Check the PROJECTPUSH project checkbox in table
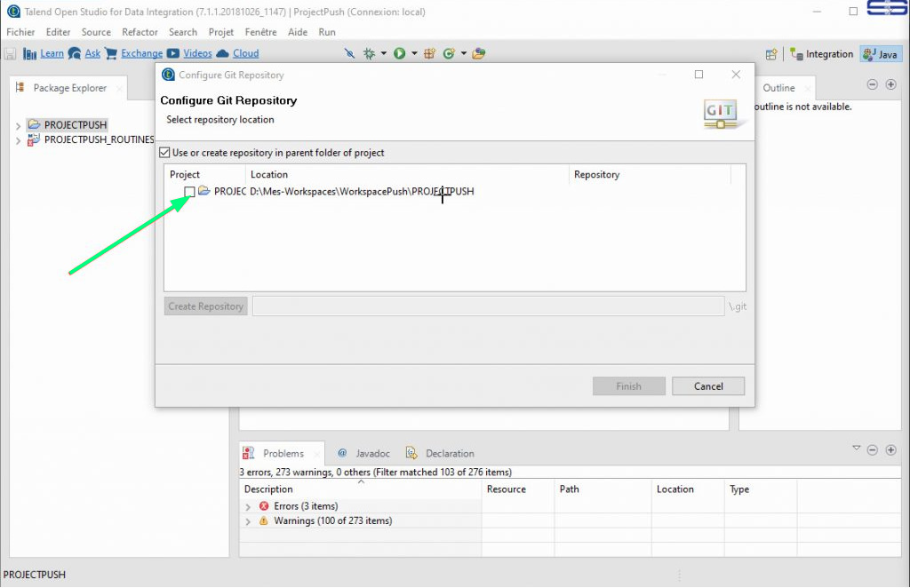Viewport: 910px width, 588px height. tap(189, 191)
